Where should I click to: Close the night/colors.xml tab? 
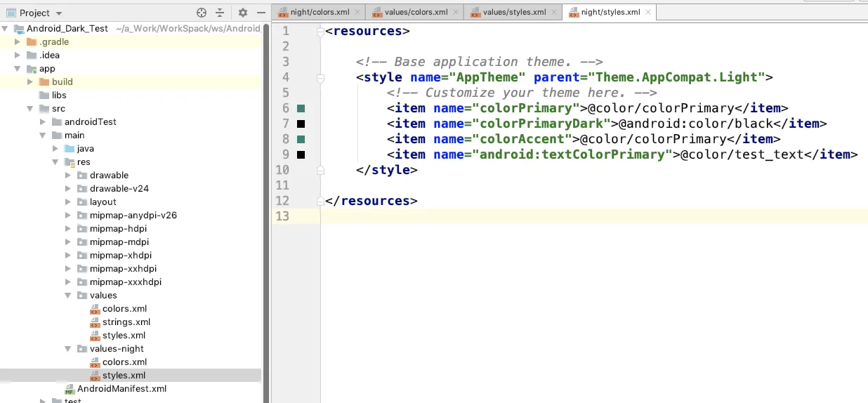357,12
